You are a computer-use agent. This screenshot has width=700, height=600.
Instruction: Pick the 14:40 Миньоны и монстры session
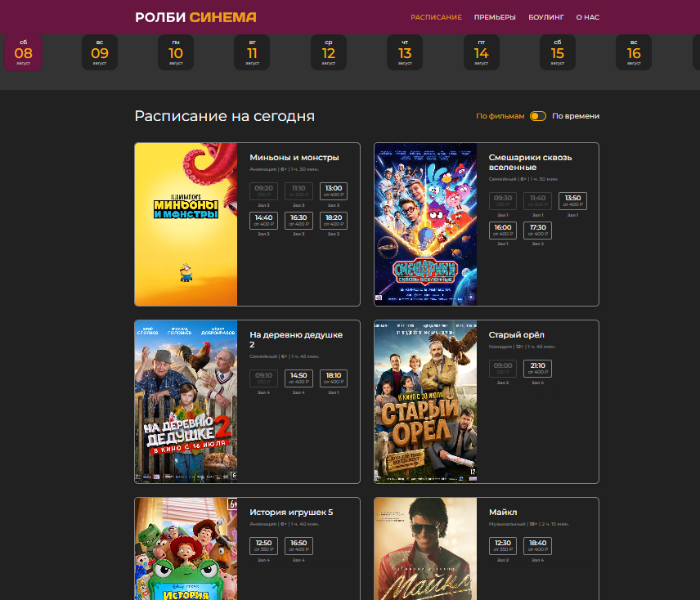[x=263, y=221]
